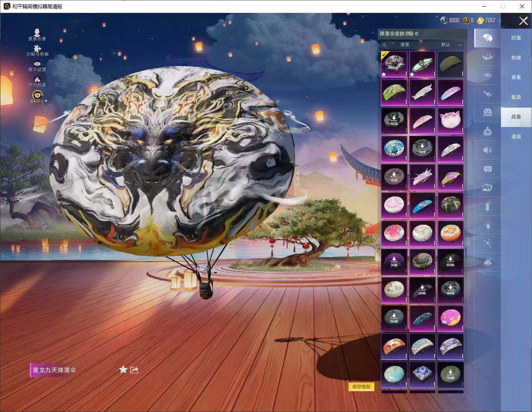Open the picture gallery category icon
This screenshot has width=532, height=412.
[487, 188]
